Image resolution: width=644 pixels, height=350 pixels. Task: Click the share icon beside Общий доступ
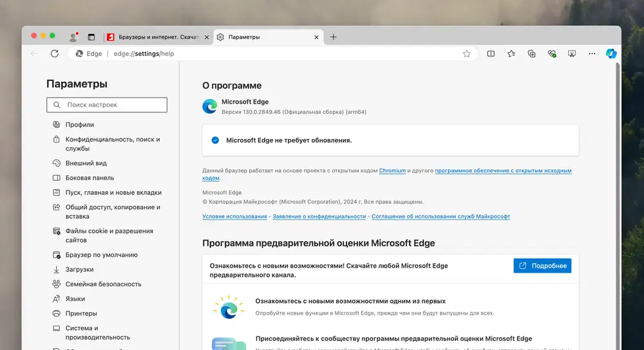(x=56, y=207)
